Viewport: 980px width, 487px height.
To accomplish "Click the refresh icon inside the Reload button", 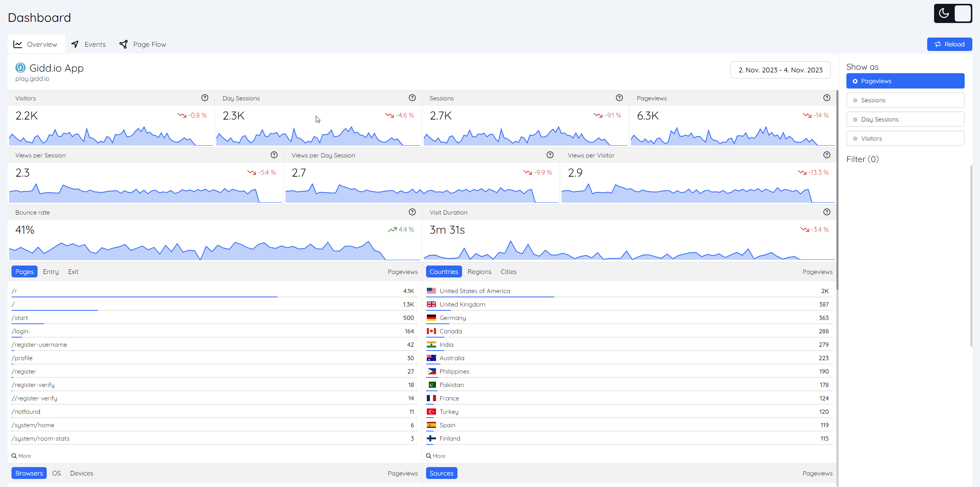I will point(938,44).
